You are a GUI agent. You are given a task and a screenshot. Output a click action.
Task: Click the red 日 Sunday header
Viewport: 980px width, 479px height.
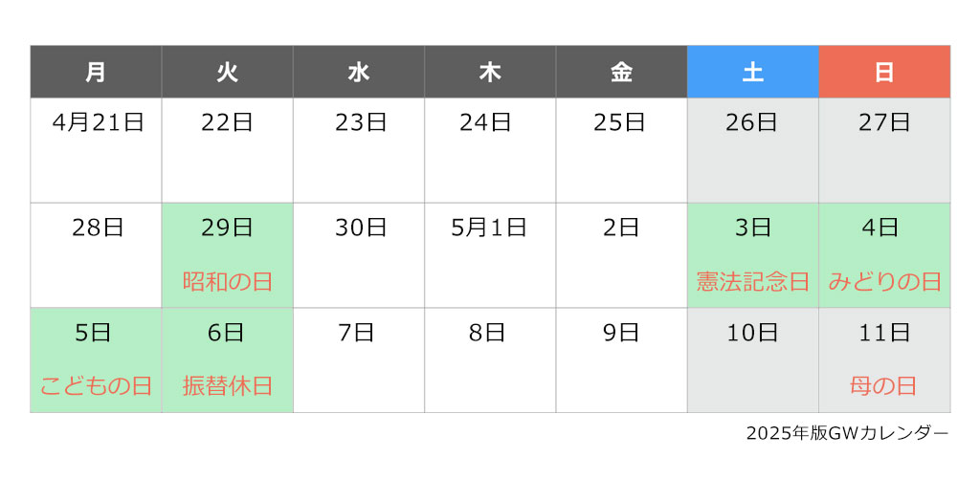click(x=884, y=72)
